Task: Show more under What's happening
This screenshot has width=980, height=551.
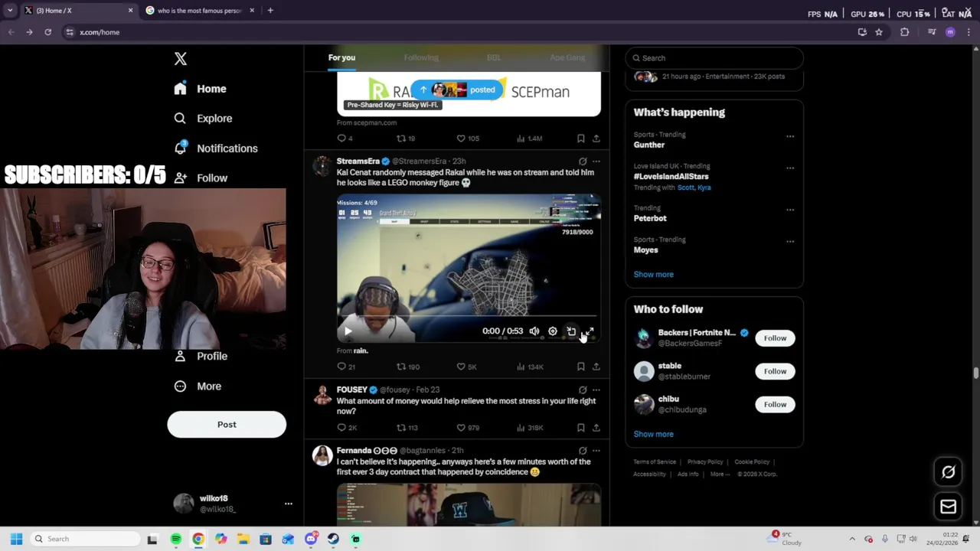Action: (653, 275)
